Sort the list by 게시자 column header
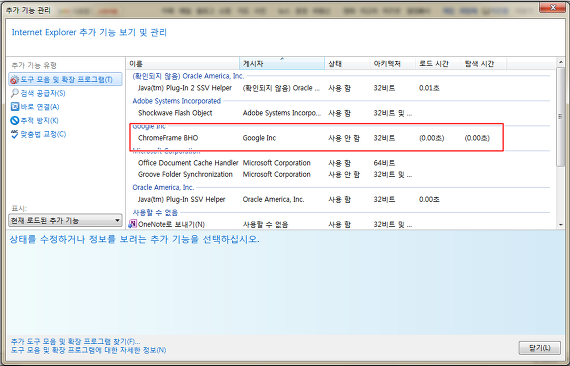This screenshot has height=366, width=570. tap(282, 64)
